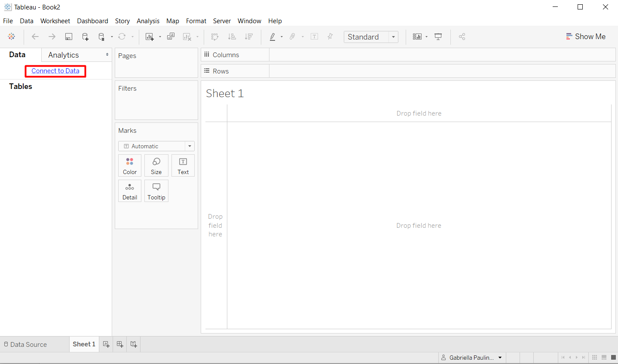Click the New Worksheet toolbar icon
The width and height of the screenshot is (618, 364).
click(x=150, y=37)
